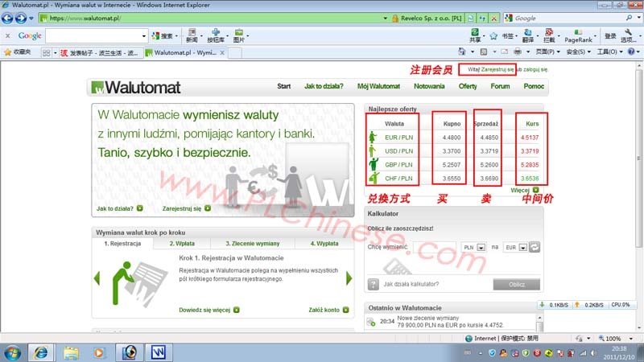
Task: Click the GBP / PLN currency pair link
Action: (x=398, y=165)
